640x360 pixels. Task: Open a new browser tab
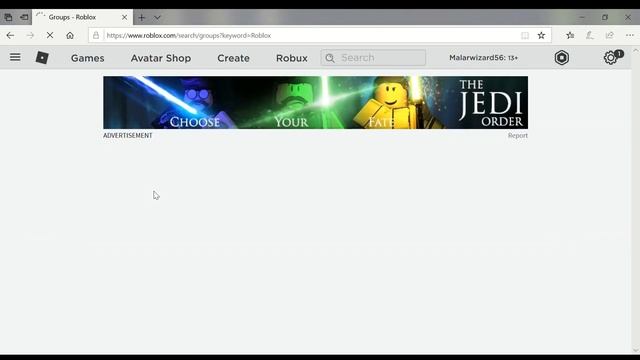click(x=141, y=18)
